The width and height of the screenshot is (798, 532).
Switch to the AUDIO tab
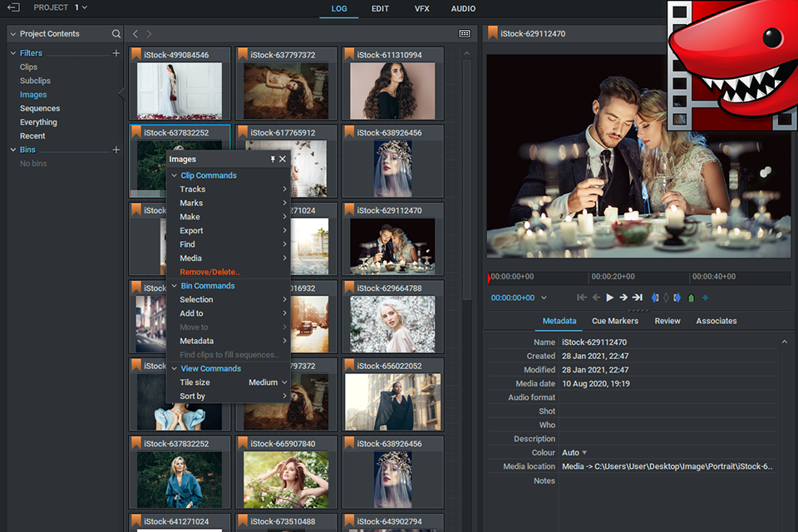click(463, 8)
